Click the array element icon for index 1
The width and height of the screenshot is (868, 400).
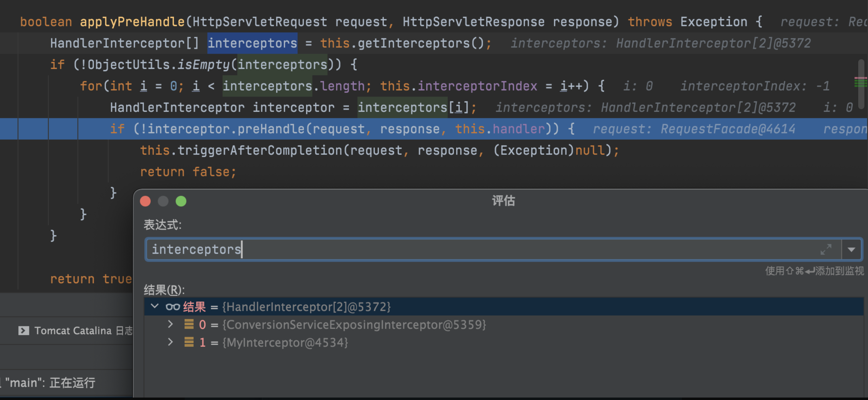pos(189,342)
